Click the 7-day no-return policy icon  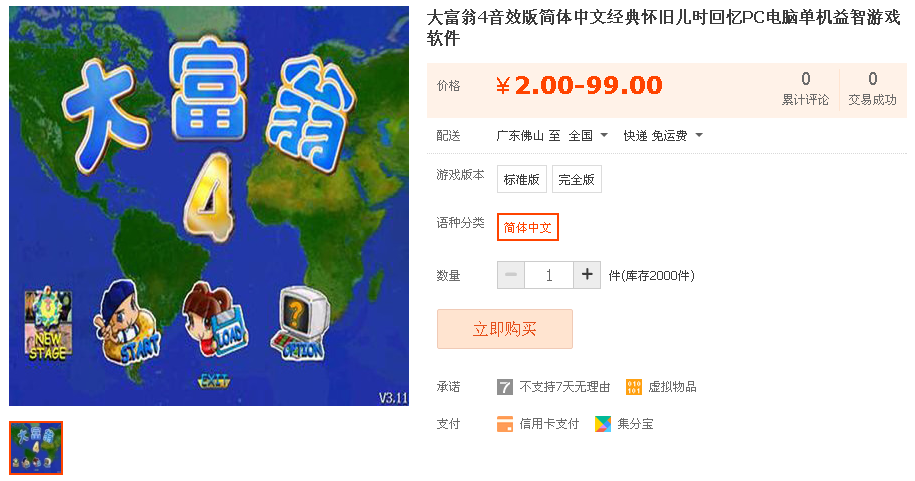[505, 387]
